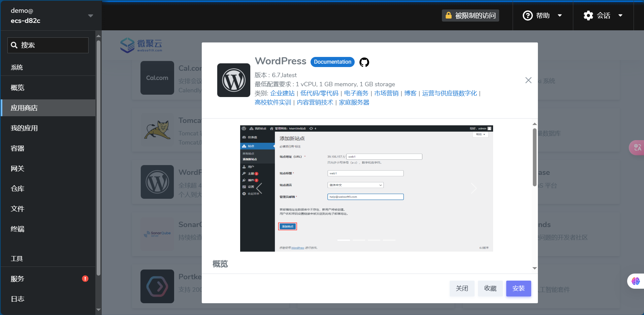Image resolution: width=644 pixels, height=315 pixels.
Task: Click the search magnifier icon
Action: click(x=14, y=45)
